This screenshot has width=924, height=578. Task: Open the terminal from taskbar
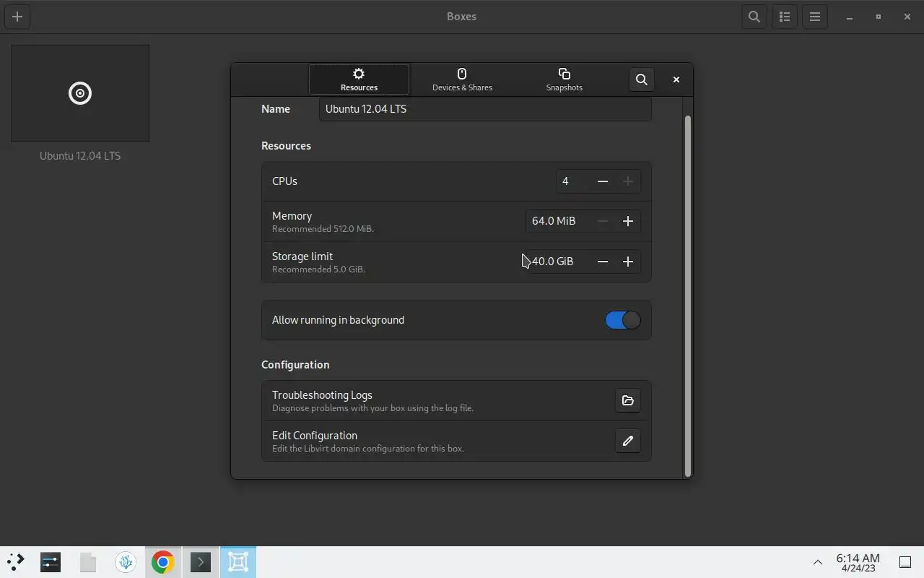201,561
